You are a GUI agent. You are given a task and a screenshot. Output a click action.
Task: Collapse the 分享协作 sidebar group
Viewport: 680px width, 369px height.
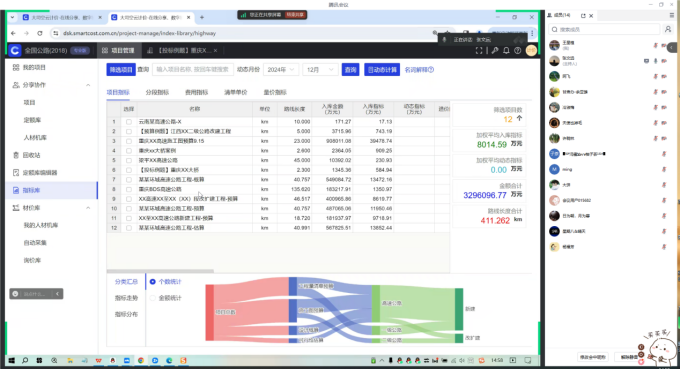pyautogui.click(x=88, y=85)
